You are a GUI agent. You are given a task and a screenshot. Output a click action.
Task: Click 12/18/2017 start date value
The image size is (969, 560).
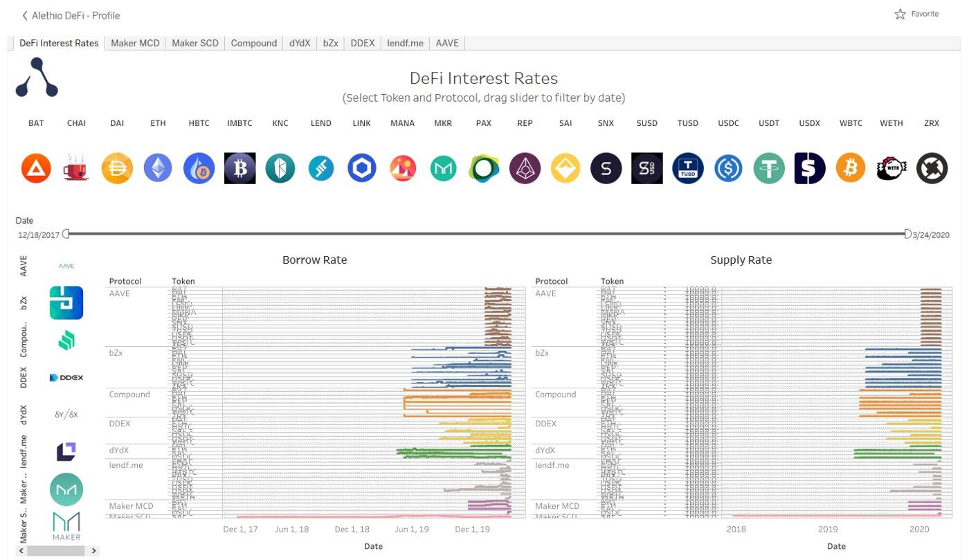pos(39,235)
